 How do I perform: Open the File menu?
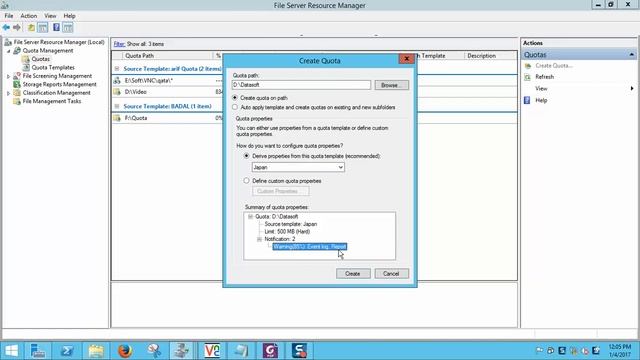point(9,16)
